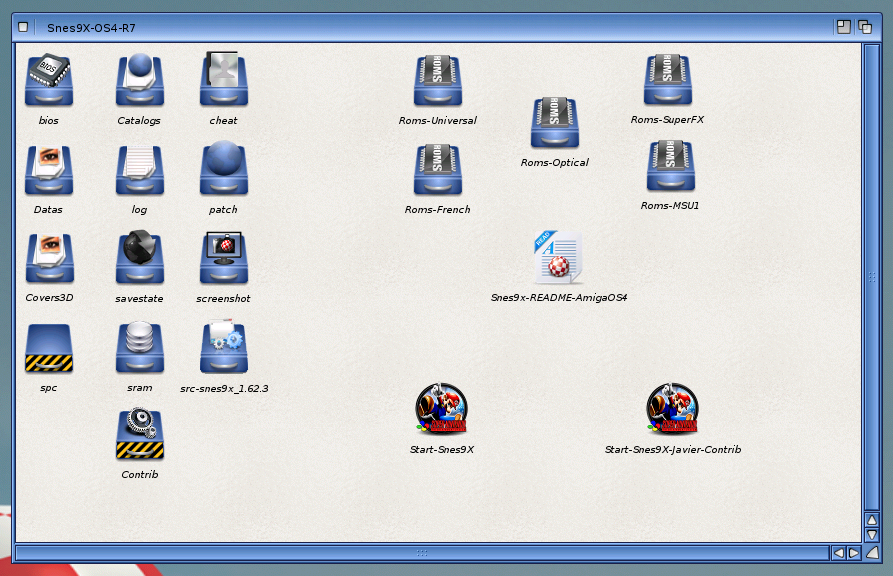
Task: Click the vertical scrollbar down arrow
Action: 871,536
